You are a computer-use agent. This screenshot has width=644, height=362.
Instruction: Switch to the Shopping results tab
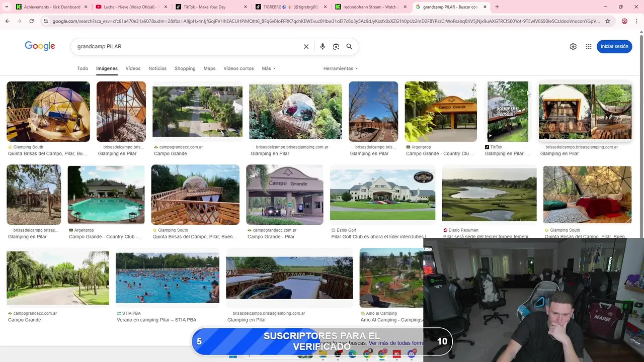(x=185, y=68)
